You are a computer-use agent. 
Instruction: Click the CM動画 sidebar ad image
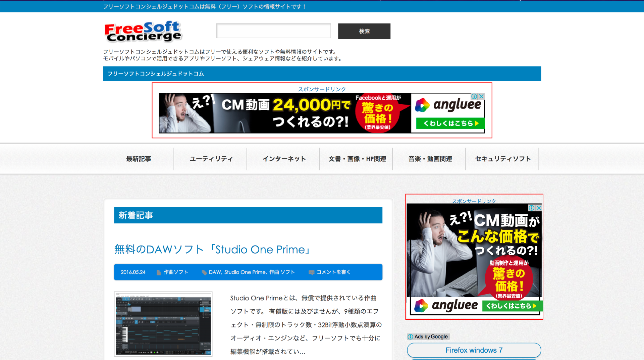[474, 259]
